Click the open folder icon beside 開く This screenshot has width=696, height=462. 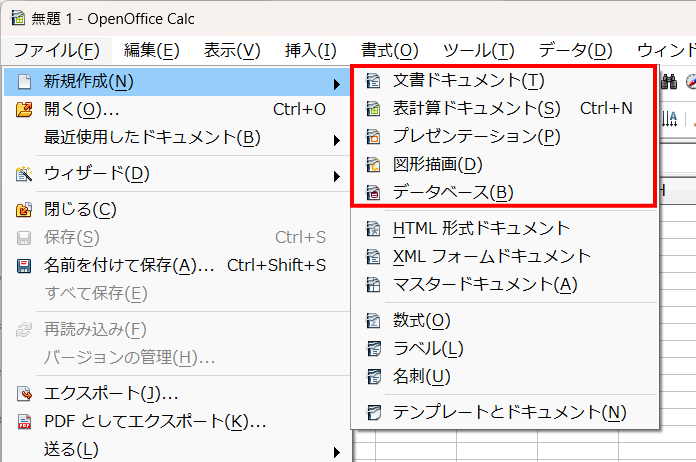point(24,109)
